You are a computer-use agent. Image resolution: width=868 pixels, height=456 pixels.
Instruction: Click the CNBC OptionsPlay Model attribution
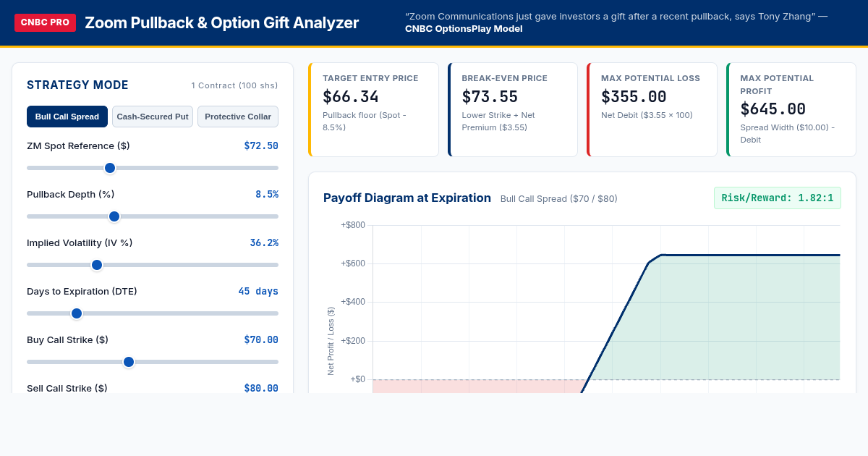464,29
